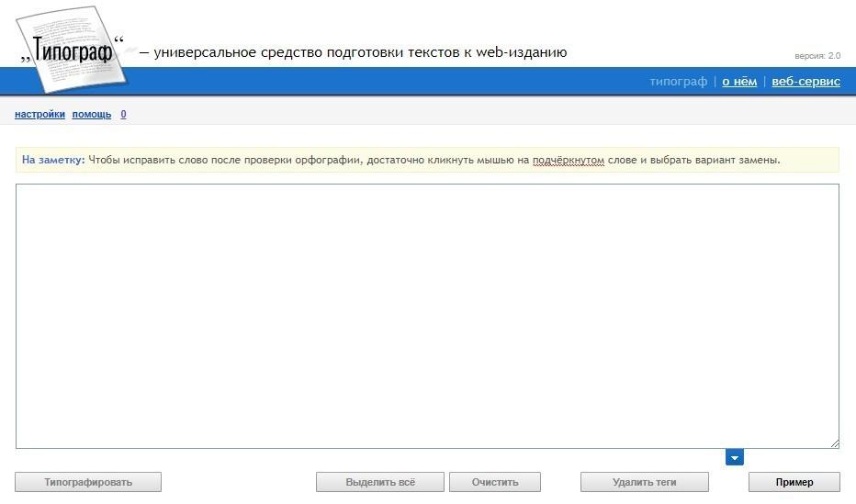
Task: Open the «помощь» help link
Action: tap(92, 115)
